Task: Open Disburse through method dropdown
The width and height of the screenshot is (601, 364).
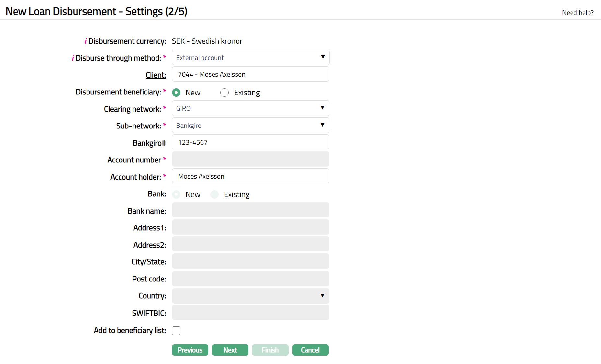Action: (250, 57)
